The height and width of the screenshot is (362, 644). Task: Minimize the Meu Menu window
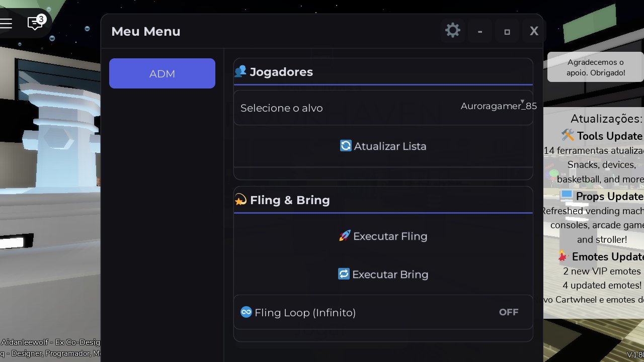tap(480, 32)
